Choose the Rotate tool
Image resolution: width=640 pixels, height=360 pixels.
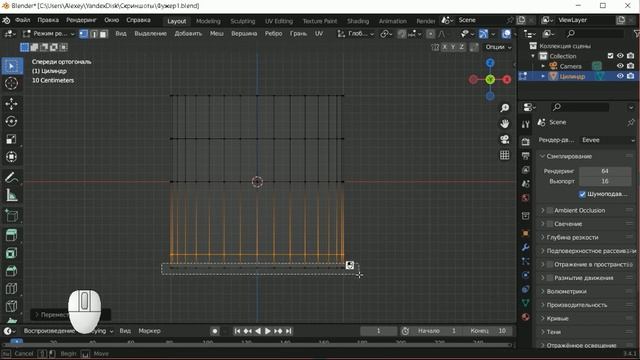click(x=11, y=121)
